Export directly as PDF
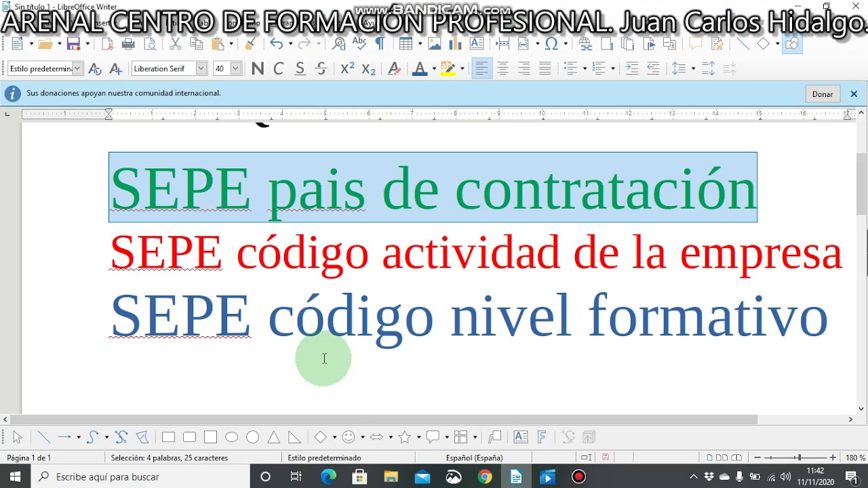This screenshot has width=868, height=488. [107, 44]
